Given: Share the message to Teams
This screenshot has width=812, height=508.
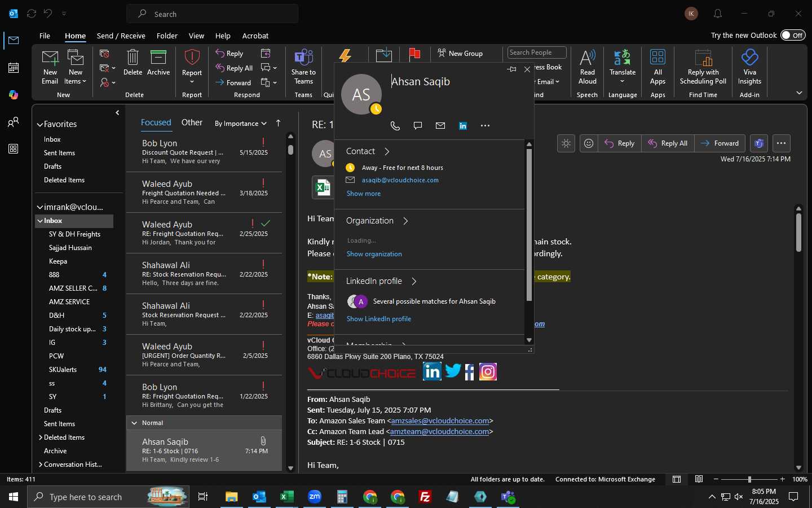Looking at the screenshot, I should point(303,67).
